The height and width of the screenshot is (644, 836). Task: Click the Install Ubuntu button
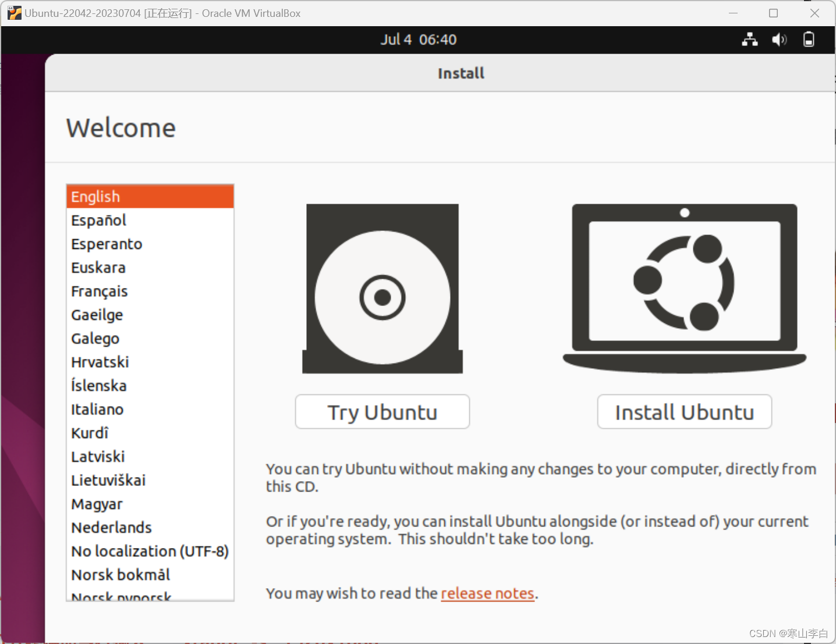point(684,412)
